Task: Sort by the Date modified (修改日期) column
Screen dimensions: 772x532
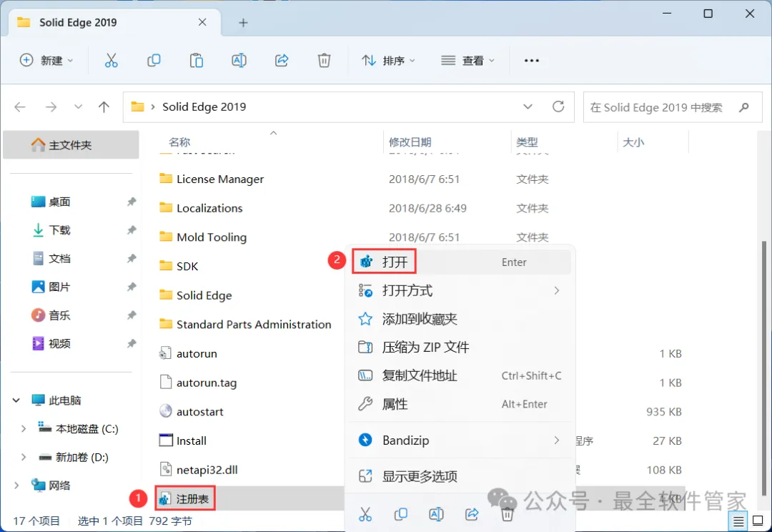Action: 410,142
